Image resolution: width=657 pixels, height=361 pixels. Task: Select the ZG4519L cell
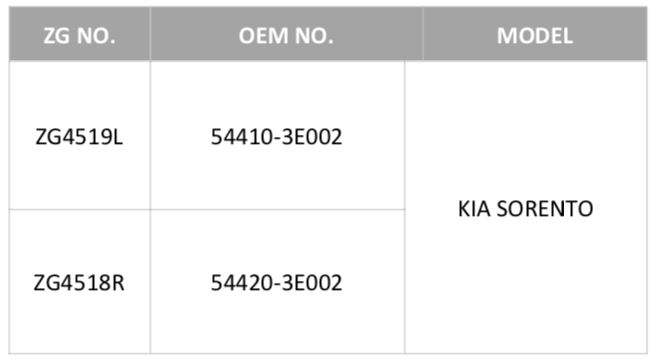click(x=80, y=135)
